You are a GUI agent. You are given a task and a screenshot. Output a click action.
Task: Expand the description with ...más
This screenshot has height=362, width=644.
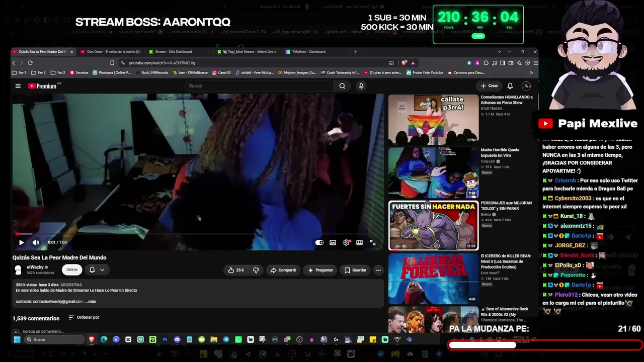tap(91, 302)
